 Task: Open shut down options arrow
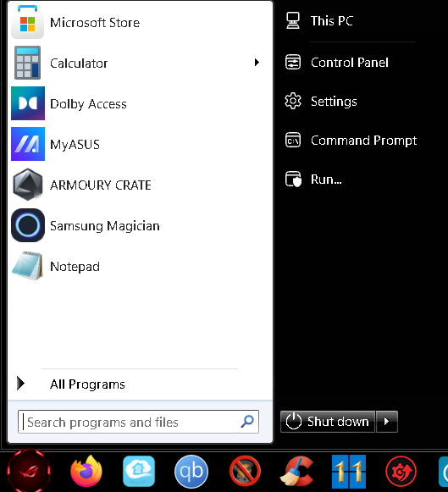387,422
